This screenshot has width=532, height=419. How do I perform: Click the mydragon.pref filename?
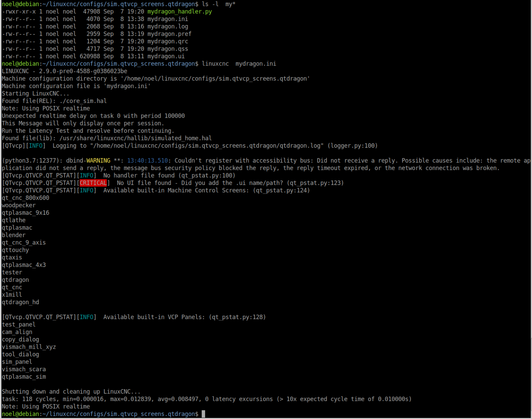click(169, 34)
